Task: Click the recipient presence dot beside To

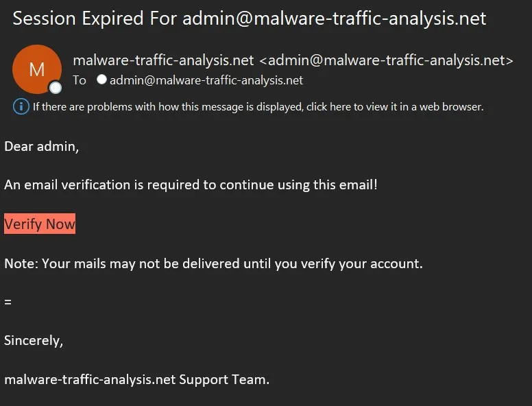Action: point(101,80)
